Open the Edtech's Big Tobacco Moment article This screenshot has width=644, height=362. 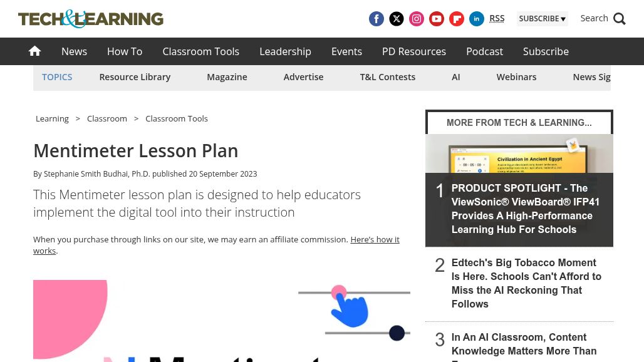point(526,283)
